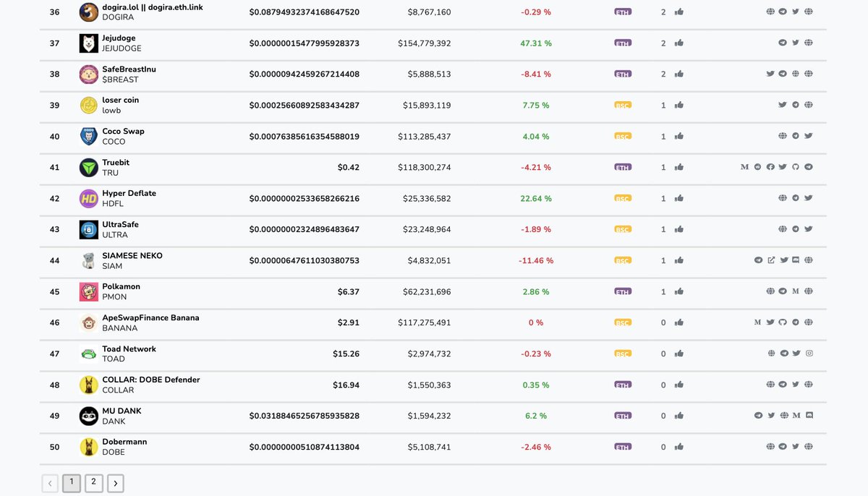The width and height of the screenshot is (868, 496).
Task: Click the MU DANK logo thumbnail
Action: pos(88,416)
